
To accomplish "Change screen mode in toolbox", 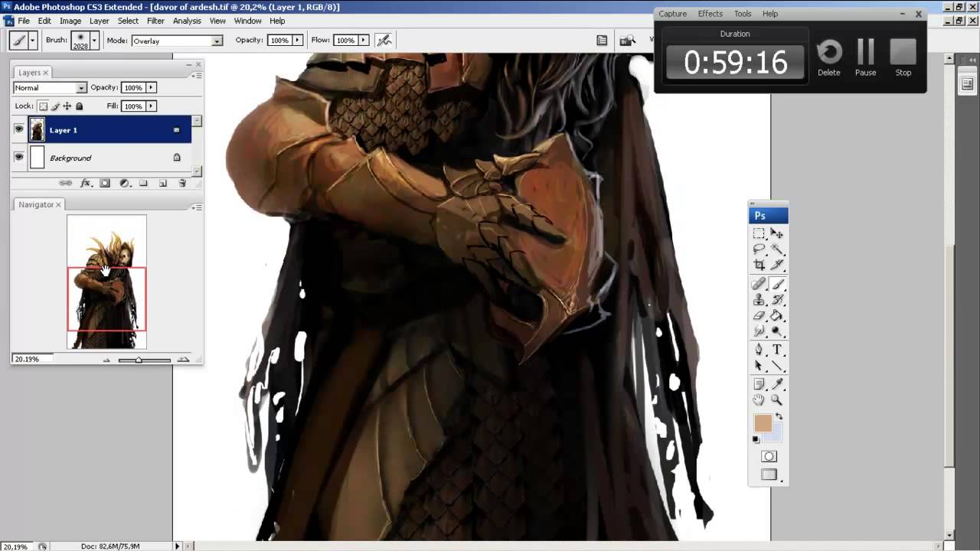I will tap(769, 475).
